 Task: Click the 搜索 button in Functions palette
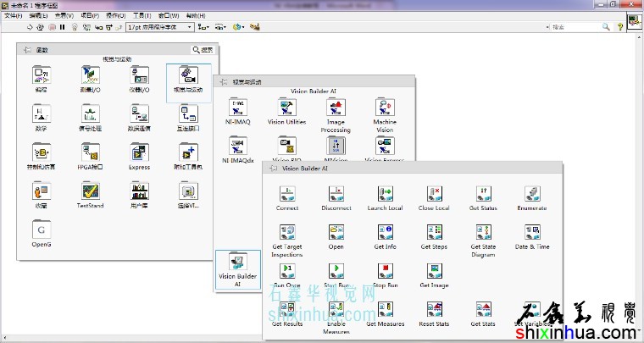203,50
